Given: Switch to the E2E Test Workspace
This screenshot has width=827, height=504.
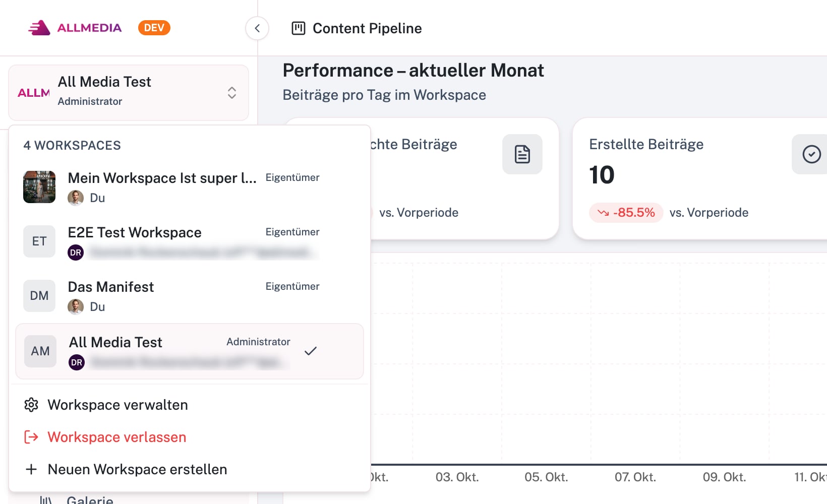Looking at the screenshot, I should pyautogui.click(x=190, y=241).
